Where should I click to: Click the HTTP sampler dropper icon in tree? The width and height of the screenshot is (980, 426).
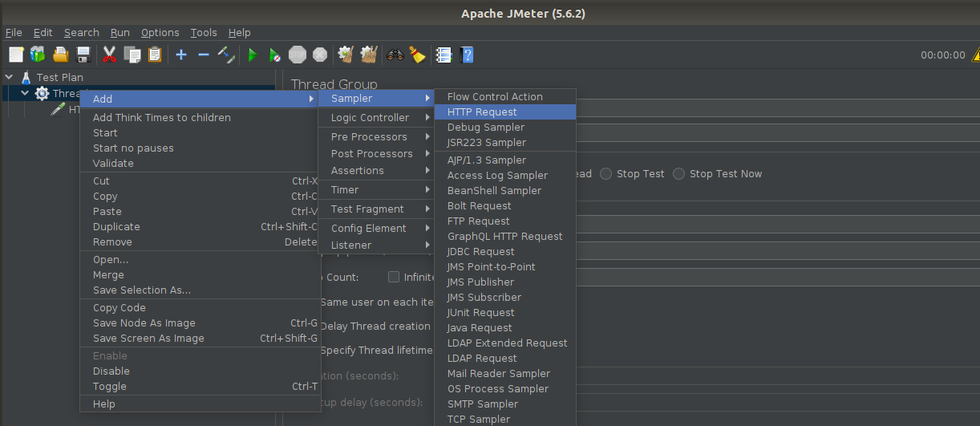click(x=58, y=109)
